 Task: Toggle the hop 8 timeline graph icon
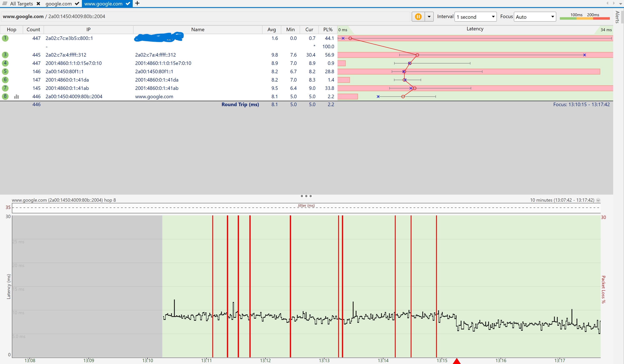[x=16, y=97]
